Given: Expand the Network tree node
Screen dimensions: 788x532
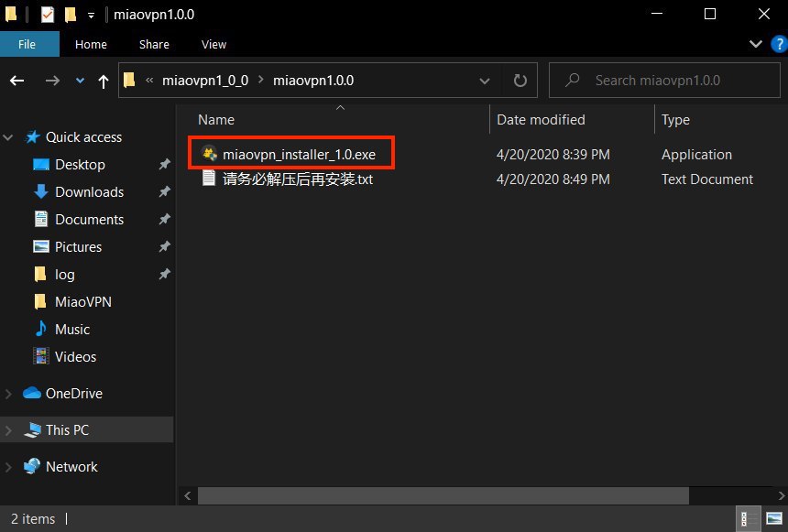Looking at the screenshot, I should [x=9, y=467].
